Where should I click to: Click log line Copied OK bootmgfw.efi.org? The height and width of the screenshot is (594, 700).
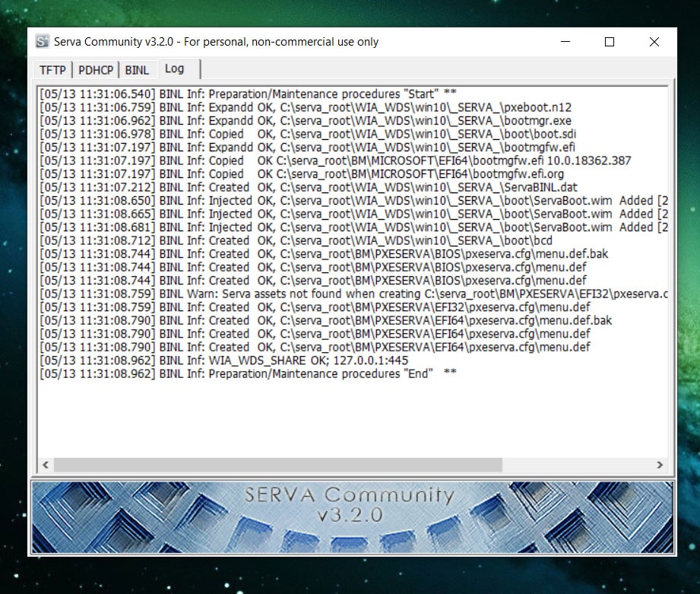(x=302, y=174)
